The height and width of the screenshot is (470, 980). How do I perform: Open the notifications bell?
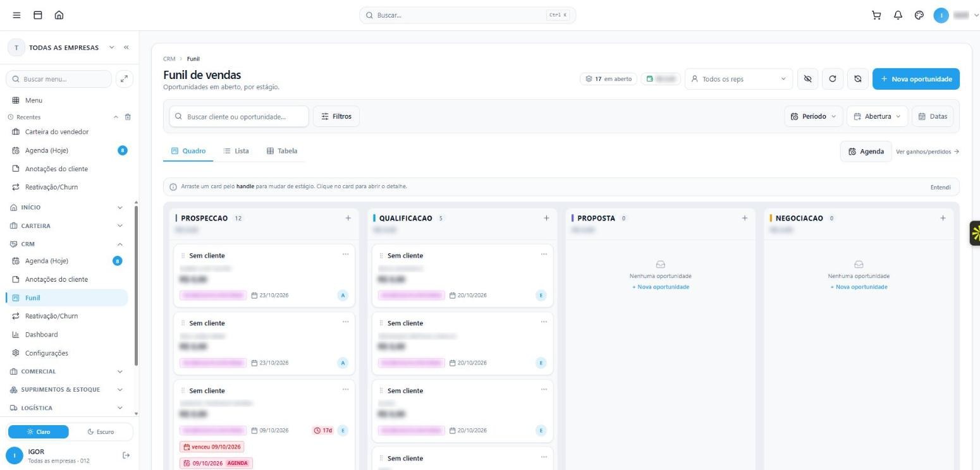(898, 15)
